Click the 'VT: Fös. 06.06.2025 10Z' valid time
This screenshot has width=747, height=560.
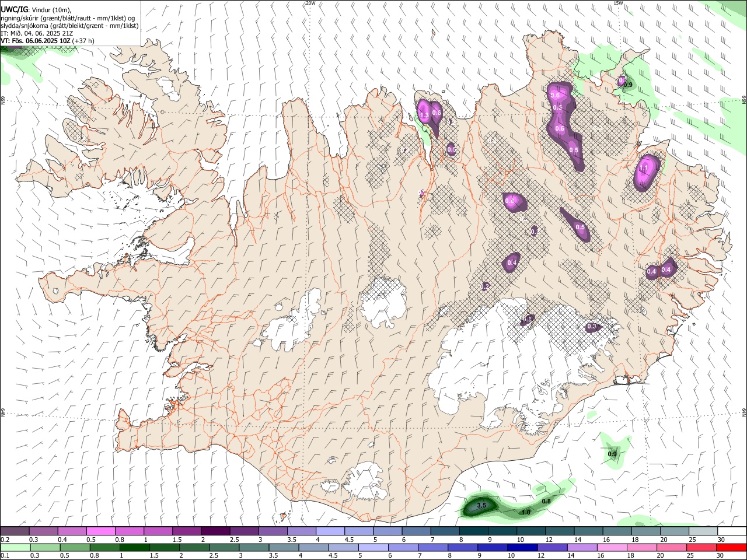click(36, 41)
